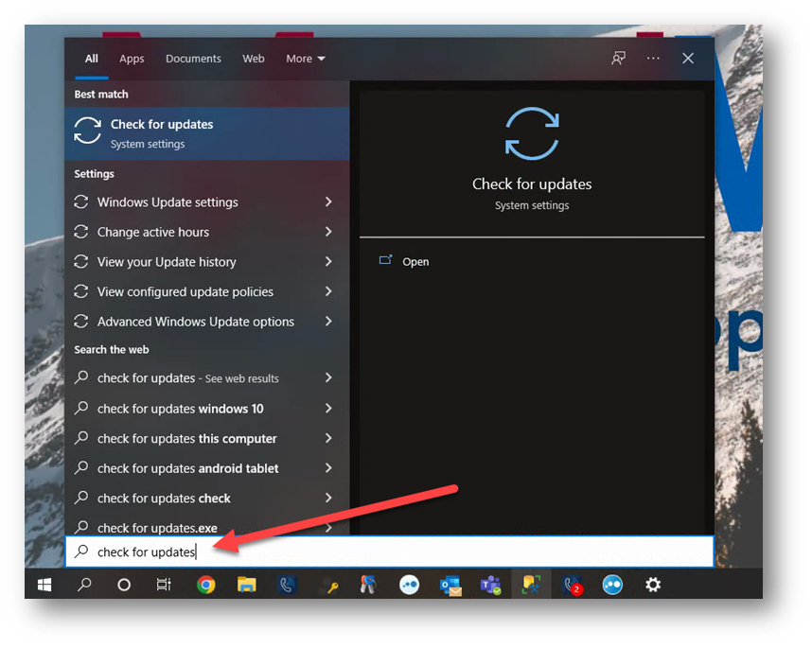Switch to the Documents tab
The height and width of the screenshot is (648, 812).
[193, 59]
